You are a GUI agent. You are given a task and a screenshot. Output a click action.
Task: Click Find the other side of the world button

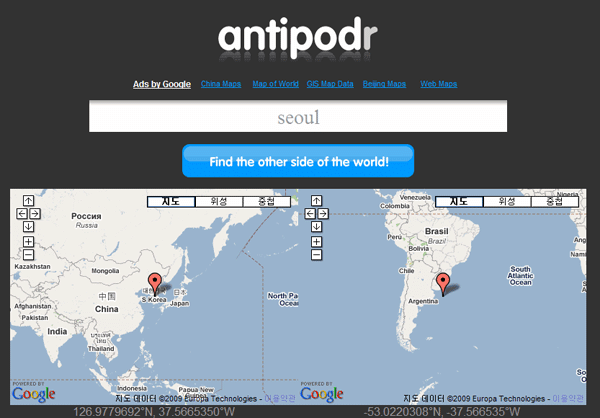[x=298, y=161]
